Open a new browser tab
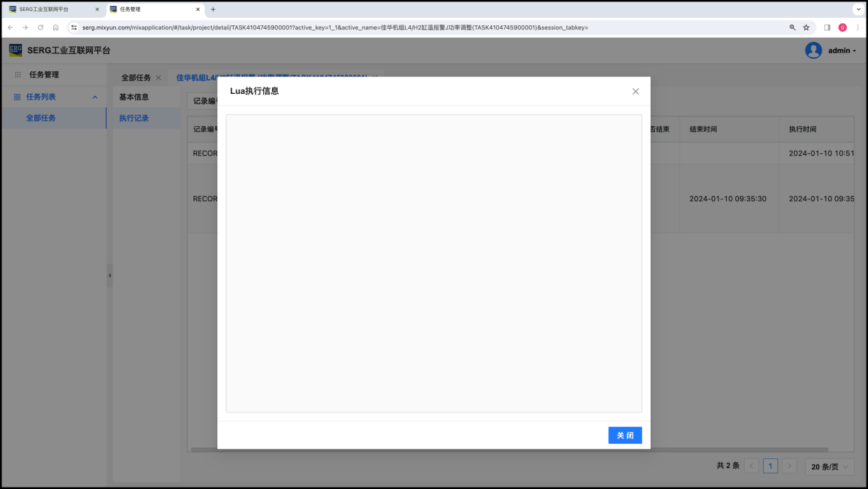The height and width of the screenshot is (489, 868). tap(213, 10)
